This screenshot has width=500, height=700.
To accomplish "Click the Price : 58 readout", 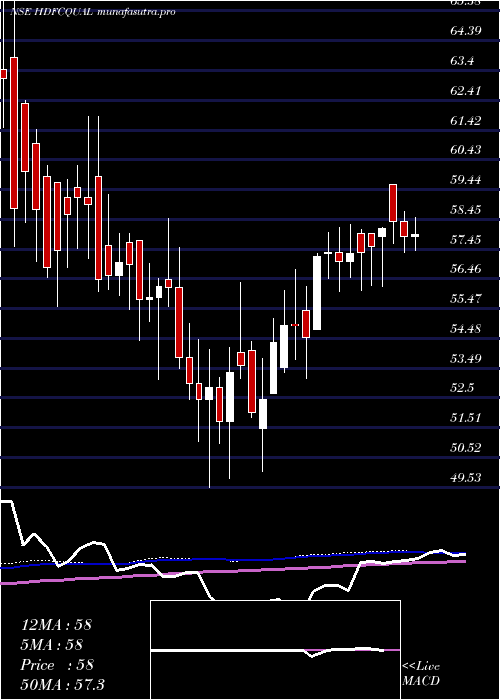I will [x=57, y=665].
